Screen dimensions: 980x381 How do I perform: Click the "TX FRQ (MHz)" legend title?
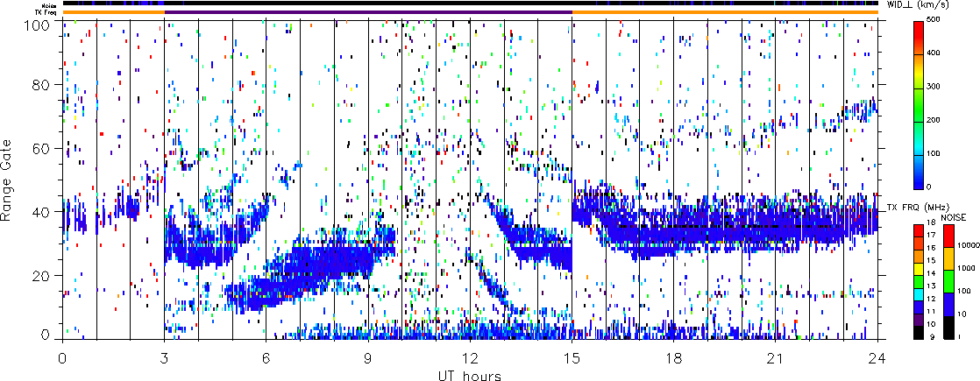coord(913,208)
